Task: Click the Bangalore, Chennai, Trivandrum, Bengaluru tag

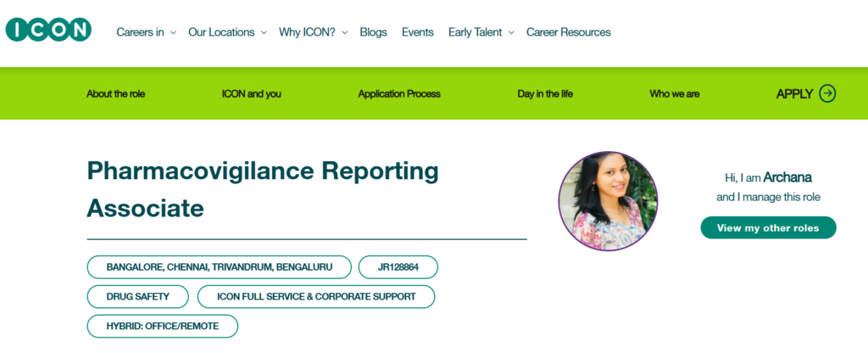Action: 220,267
